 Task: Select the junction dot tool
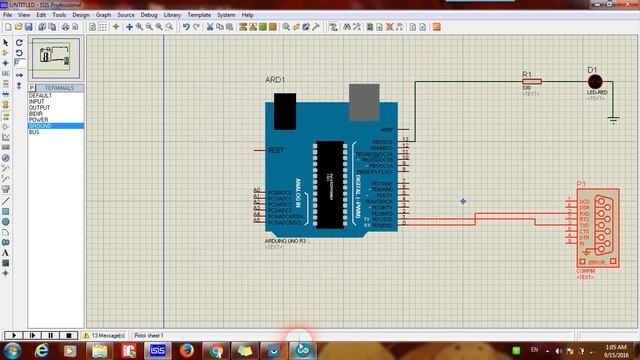5,63
